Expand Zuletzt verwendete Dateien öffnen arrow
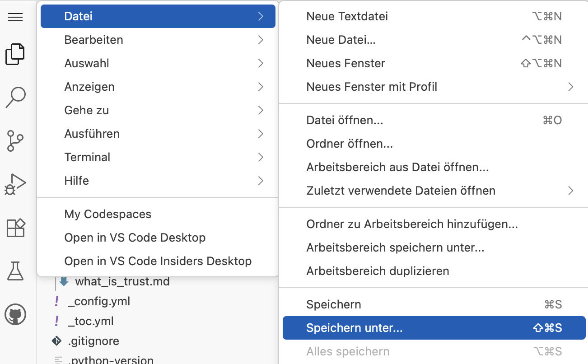The image size is (588, 364). [571, 191]
